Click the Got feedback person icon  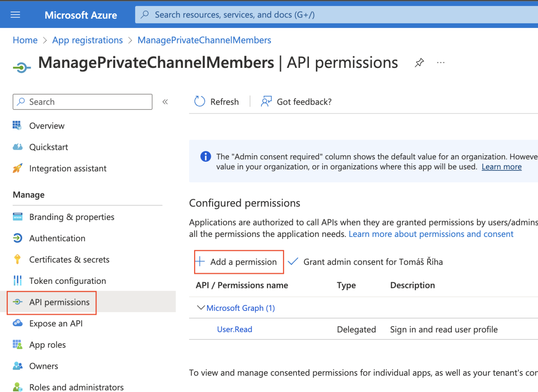click(266, 101)
